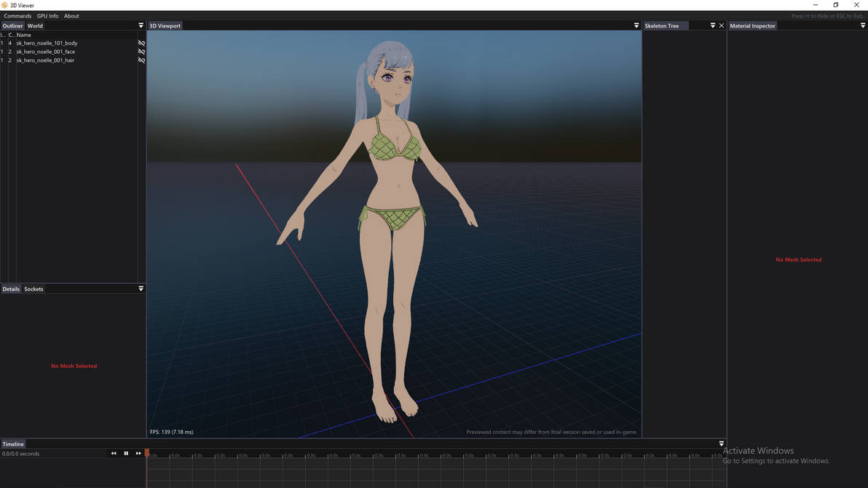
Task: Switch to the Sockets tab
Action: click(33, 288)
